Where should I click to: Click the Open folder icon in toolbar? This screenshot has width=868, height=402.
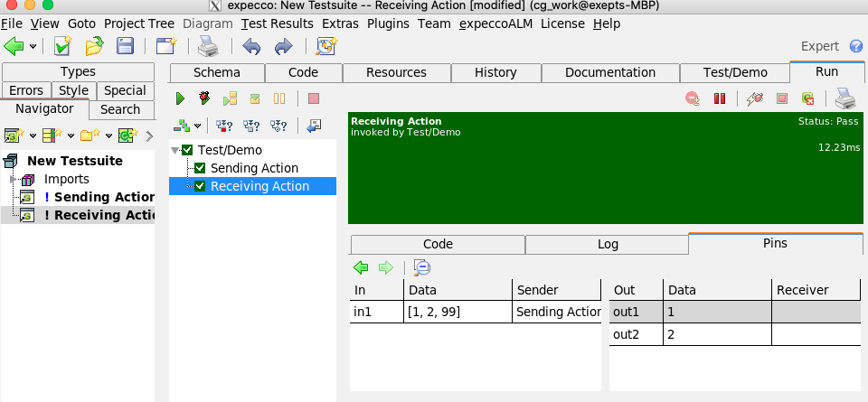point(94,47)
